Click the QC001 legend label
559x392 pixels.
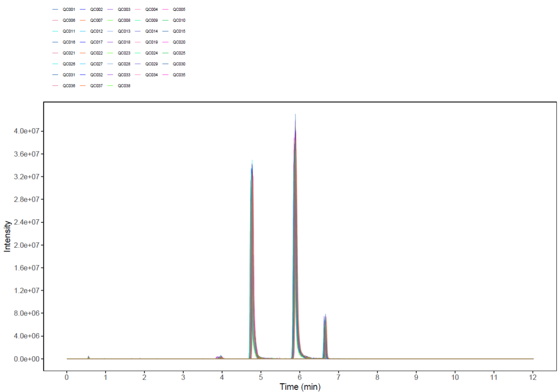click(x=69, y=9)
